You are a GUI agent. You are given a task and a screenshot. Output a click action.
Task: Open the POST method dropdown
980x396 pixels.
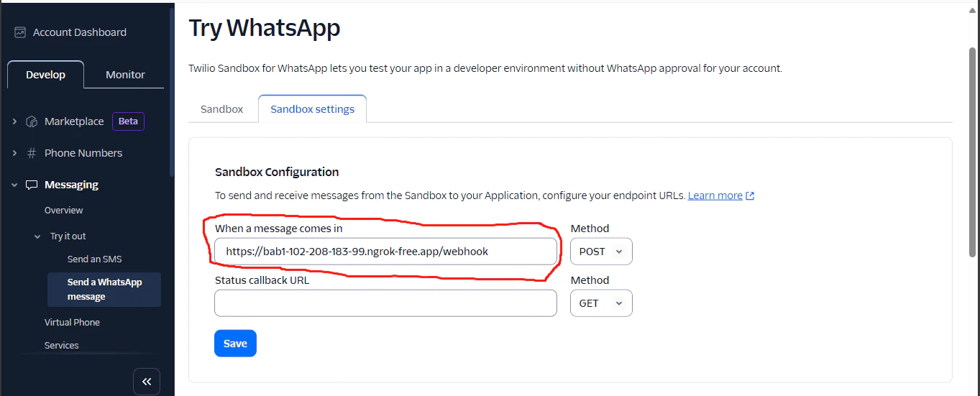pos(601,252)
